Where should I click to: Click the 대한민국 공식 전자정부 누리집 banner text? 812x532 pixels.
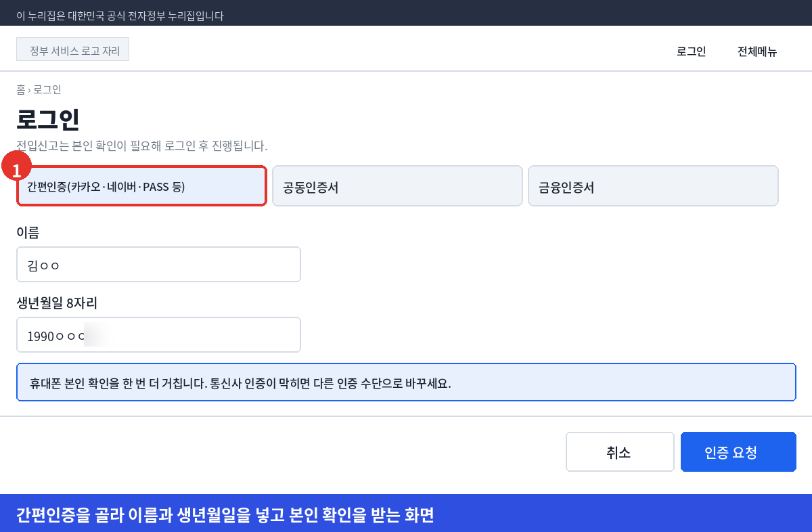coord(120,16)
